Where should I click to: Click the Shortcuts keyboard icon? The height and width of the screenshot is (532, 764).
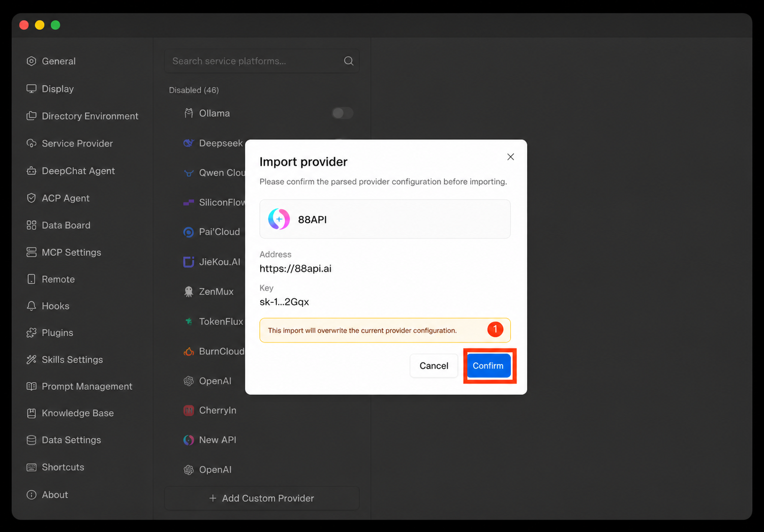click(x=32, y=467)
